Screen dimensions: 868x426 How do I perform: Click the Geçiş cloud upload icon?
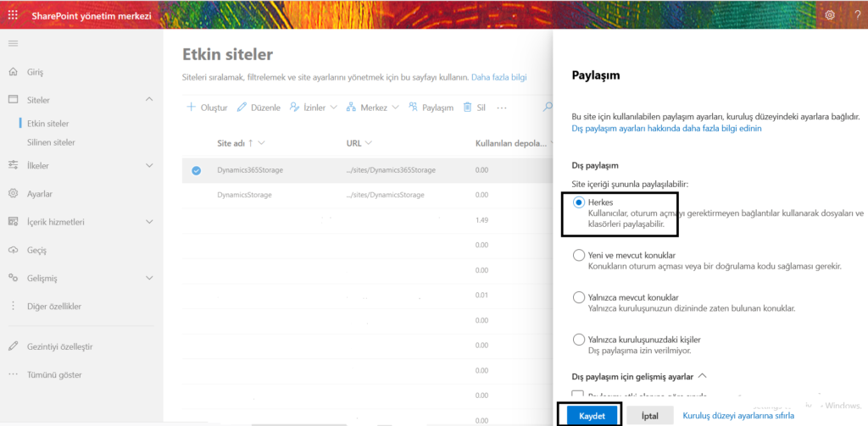point(14,250)
